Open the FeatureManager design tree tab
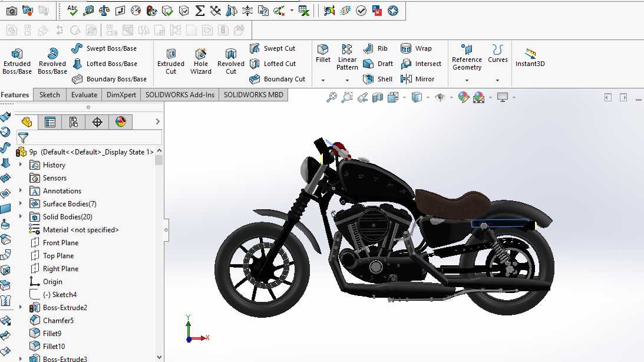Screen dimensions: 644x362 tap(27, 121)
